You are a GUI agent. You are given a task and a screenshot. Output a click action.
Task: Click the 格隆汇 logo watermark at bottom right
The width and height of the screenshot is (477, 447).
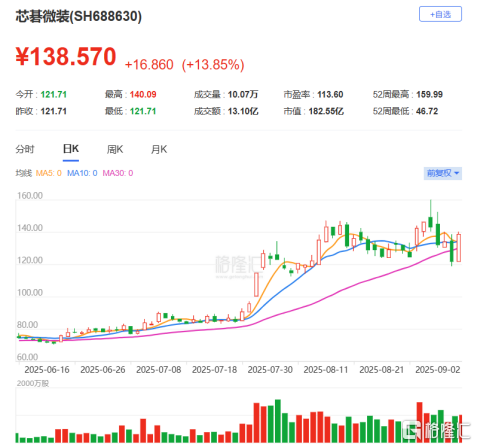tap(436, 430)
